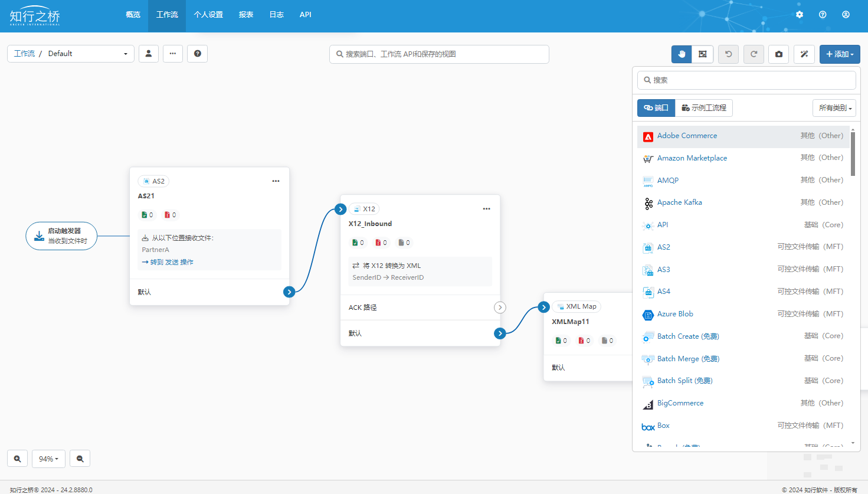Select Adobe Commerce connector

(743, 136)
